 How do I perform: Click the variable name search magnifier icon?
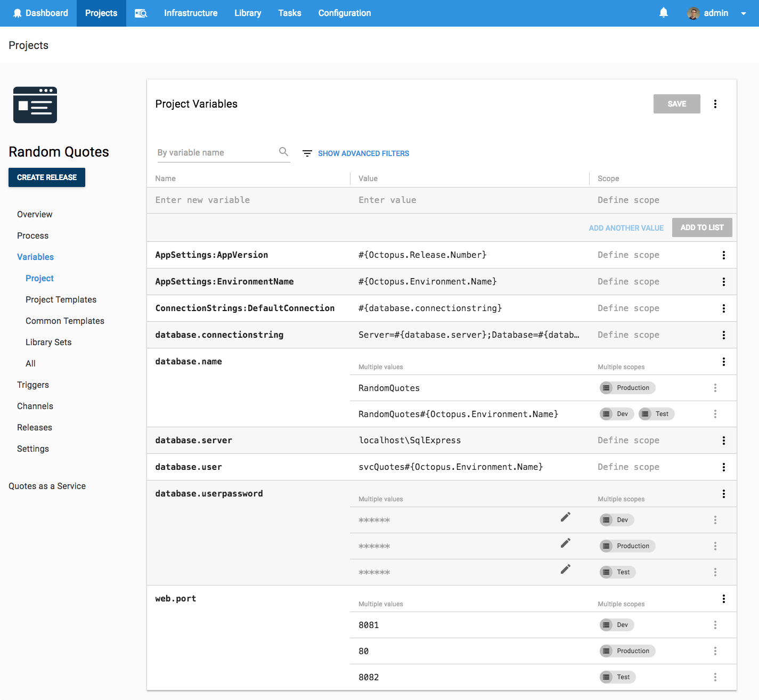[283, 152]
